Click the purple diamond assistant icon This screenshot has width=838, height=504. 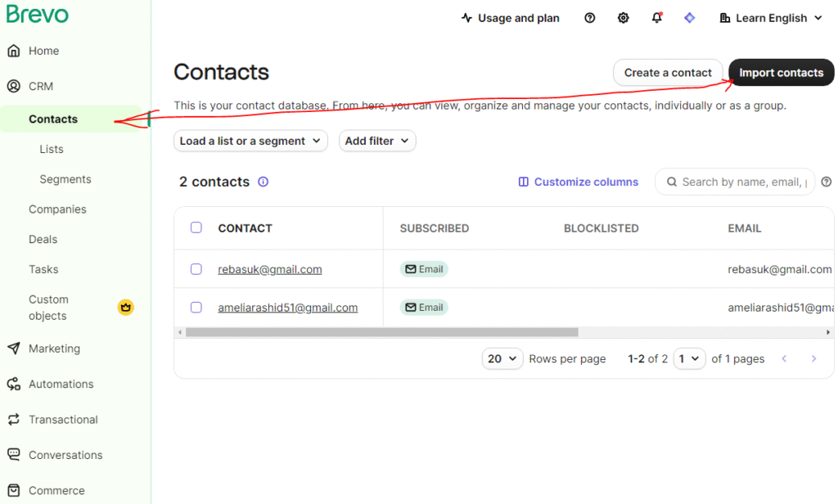(690, 18)
